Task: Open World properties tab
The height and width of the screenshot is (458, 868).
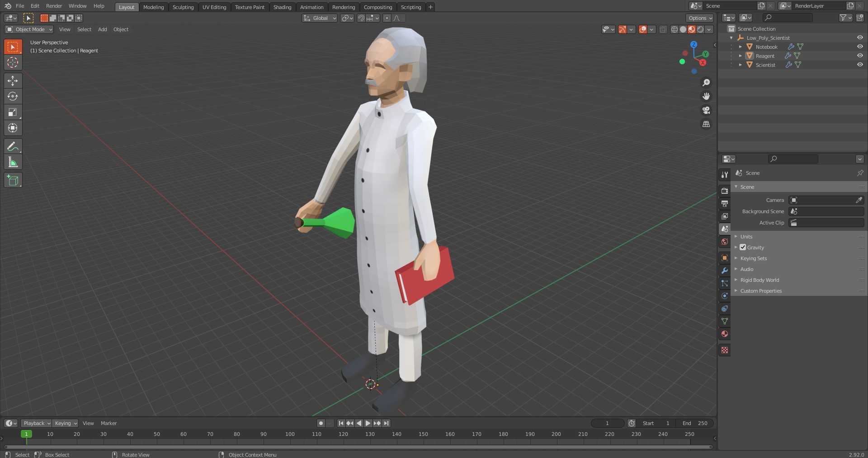Action: coord(725,242)
